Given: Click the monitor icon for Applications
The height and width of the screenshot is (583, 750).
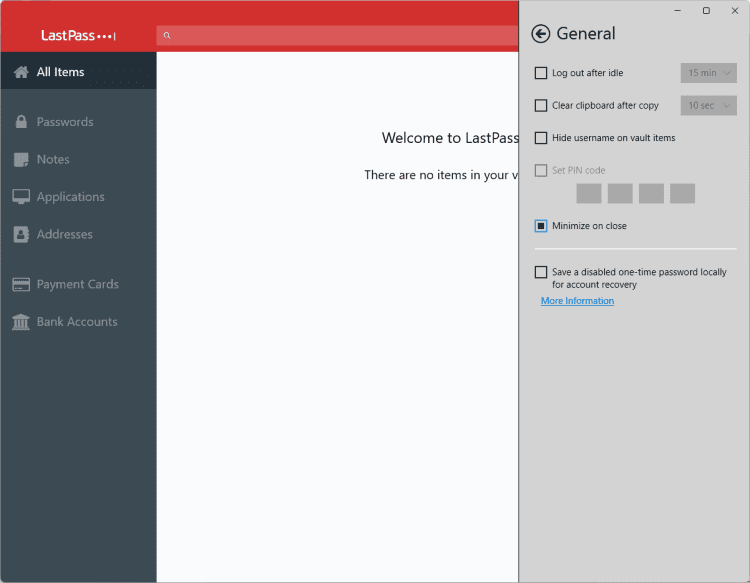Looking at the screenshot, I should click(21, 197).
